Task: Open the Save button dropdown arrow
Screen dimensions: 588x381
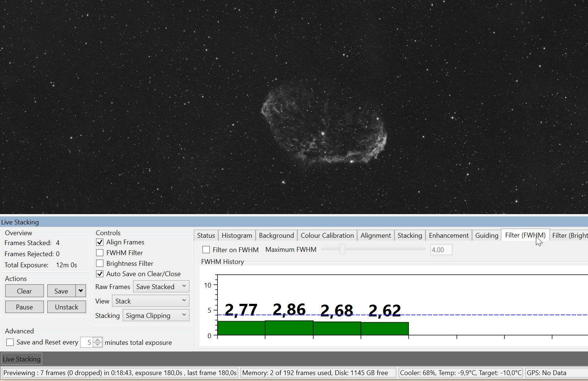Action: 81,291
